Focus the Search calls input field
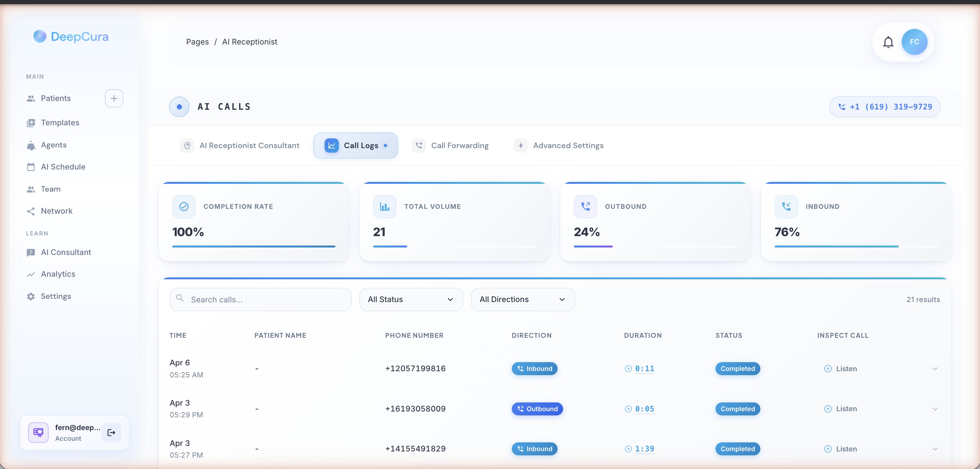Screen dimensions: 980x469 260,299
